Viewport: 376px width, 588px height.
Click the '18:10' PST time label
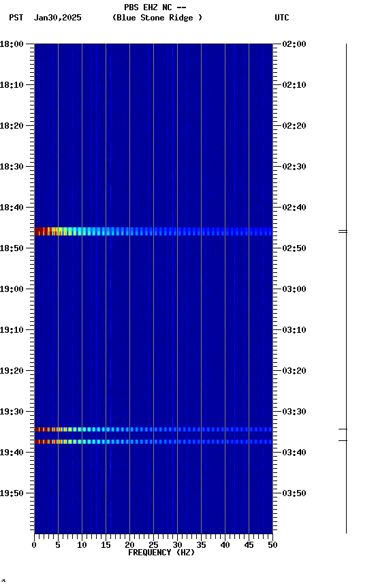pyautogui.click(x=12, y=85)
